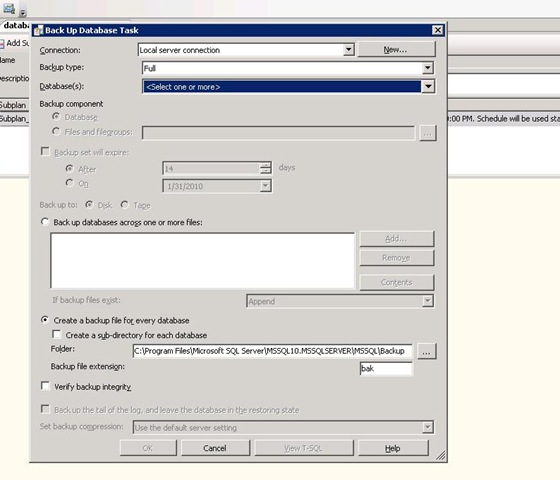This screenshot has height=480, width=560.
Task: Open the toolbar options arrow near top-left icon
Action: pos(23,13)
